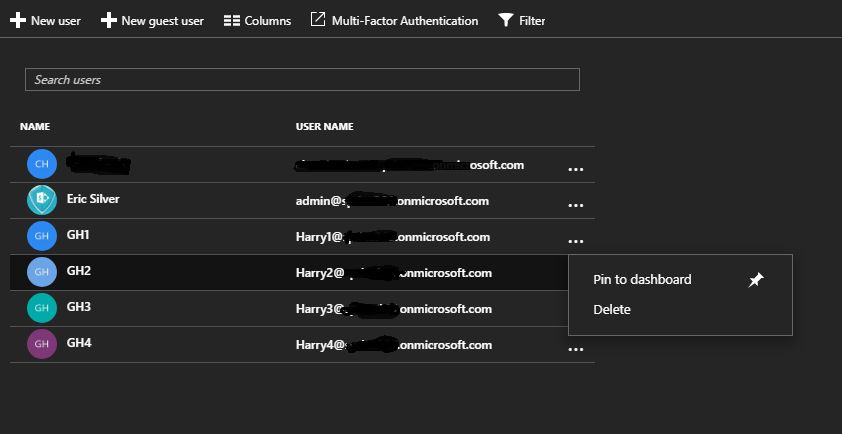Screen dimensions: 842x434
Task: Open the ellipsis menu for GH1
Action: tap(576, 241)
